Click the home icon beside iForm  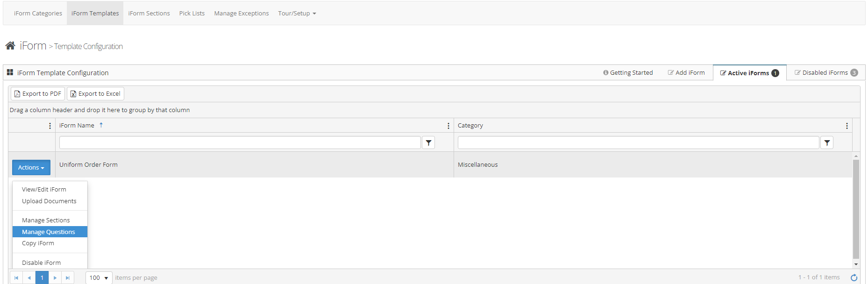tap(10, 46)
